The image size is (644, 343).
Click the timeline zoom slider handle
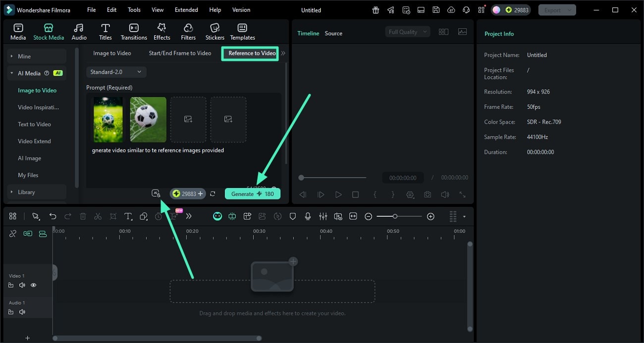[x=395, y=216]
